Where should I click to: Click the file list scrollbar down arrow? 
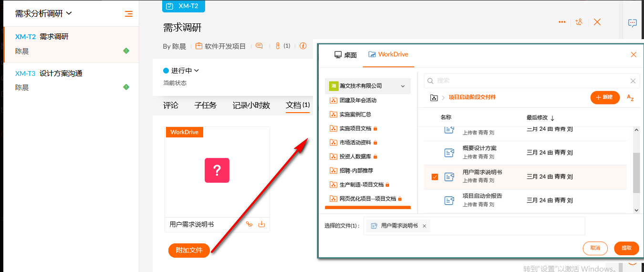[636, 209]
